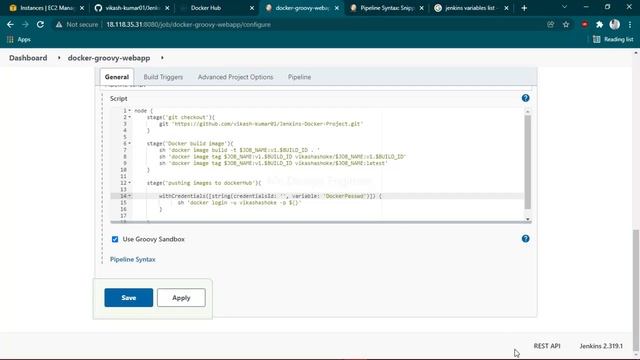Select the Pipeline config tab
This screenshot has height=360, width=640.
[299, 77]
